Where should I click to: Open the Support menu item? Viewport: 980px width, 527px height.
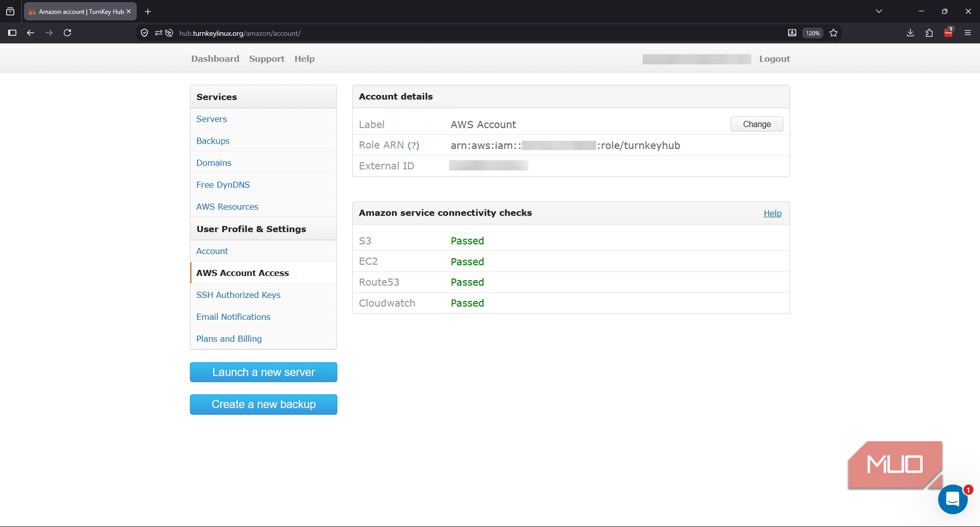267,59
